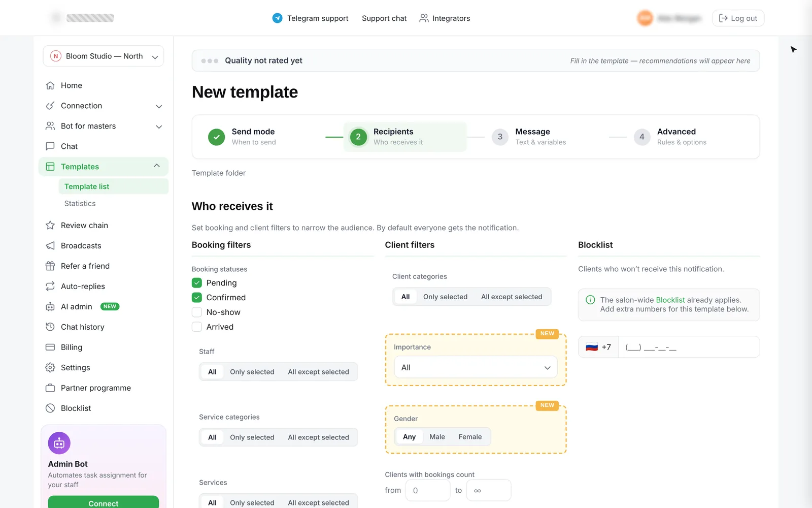Go to the Message step
Image resolution: width=812 pixels, height=508 pixels.
(529, 137)
